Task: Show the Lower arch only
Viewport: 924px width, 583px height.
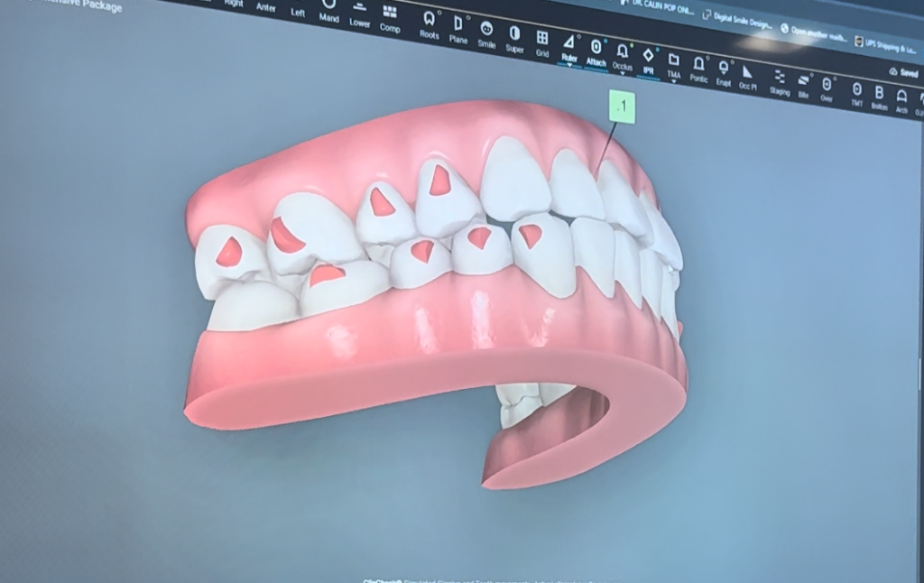Action: point(359,16)
